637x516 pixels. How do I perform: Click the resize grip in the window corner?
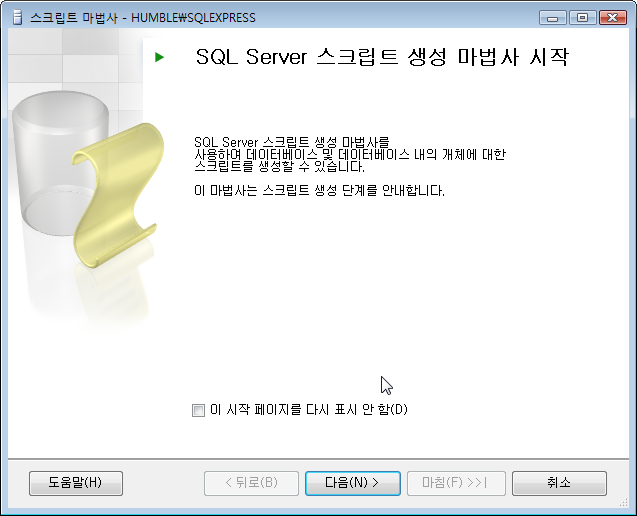624,503
